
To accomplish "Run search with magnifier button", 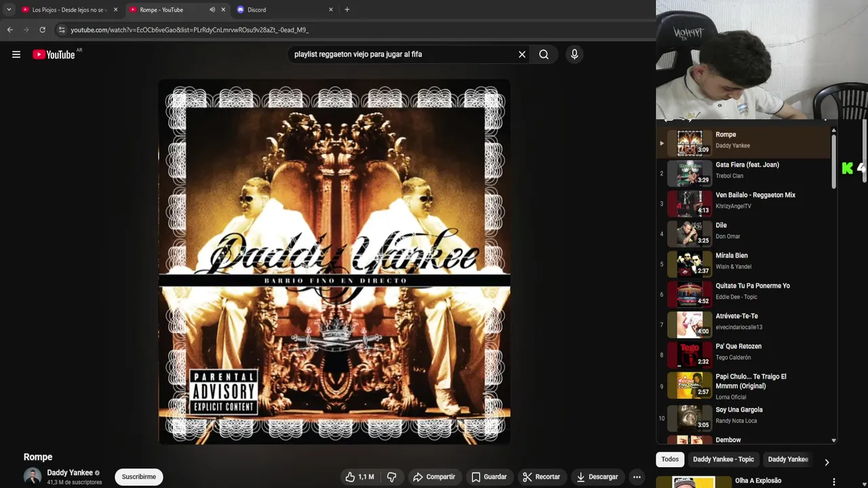I will coord(544,54).
